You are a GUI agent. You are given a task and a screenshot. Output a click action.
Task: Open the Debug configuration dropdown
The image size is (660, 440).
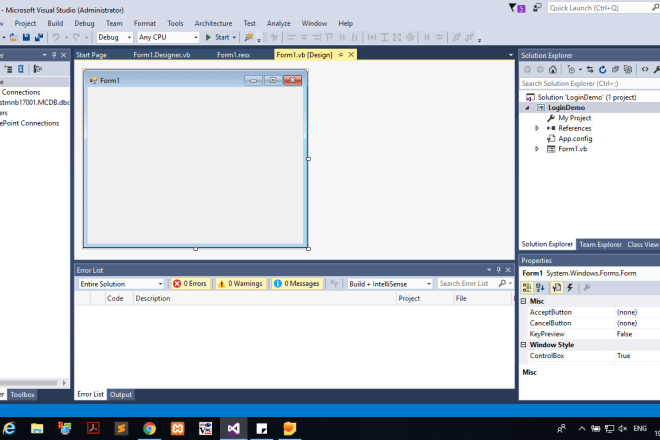pos(114,37)
